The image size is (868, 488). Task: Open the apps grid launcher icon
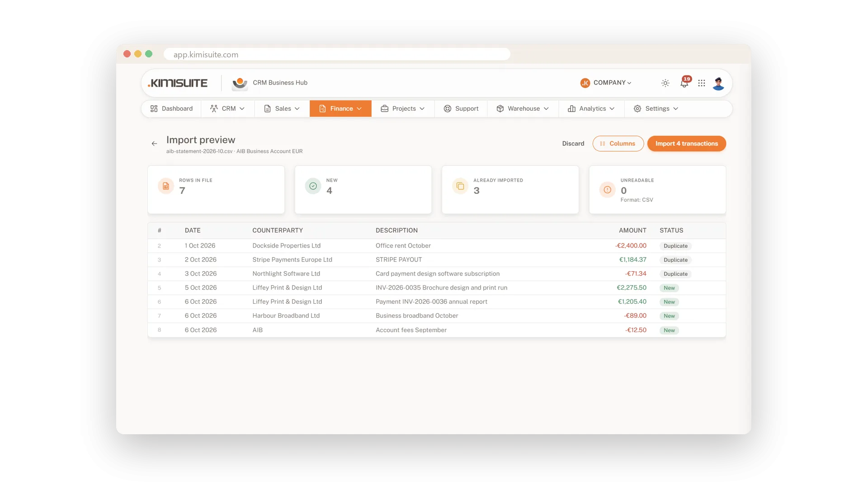702,83
